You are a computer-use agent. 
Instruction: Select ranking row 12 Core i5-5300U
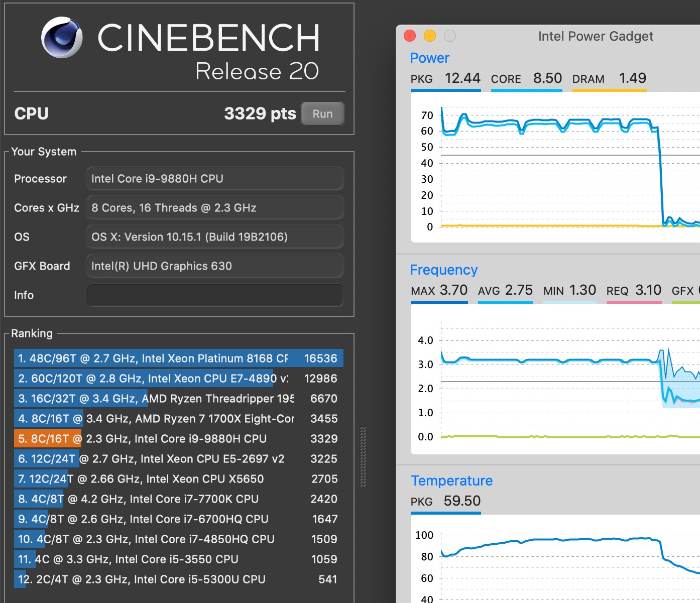179,579
